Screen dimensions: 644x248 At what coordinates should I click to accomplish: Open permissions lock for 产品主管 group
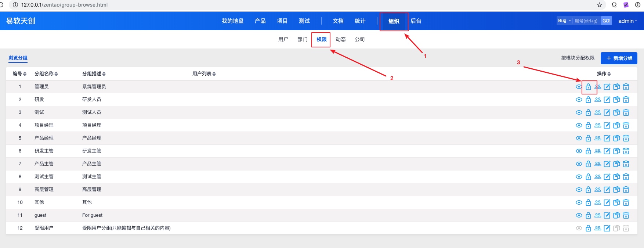coord(588,164)
